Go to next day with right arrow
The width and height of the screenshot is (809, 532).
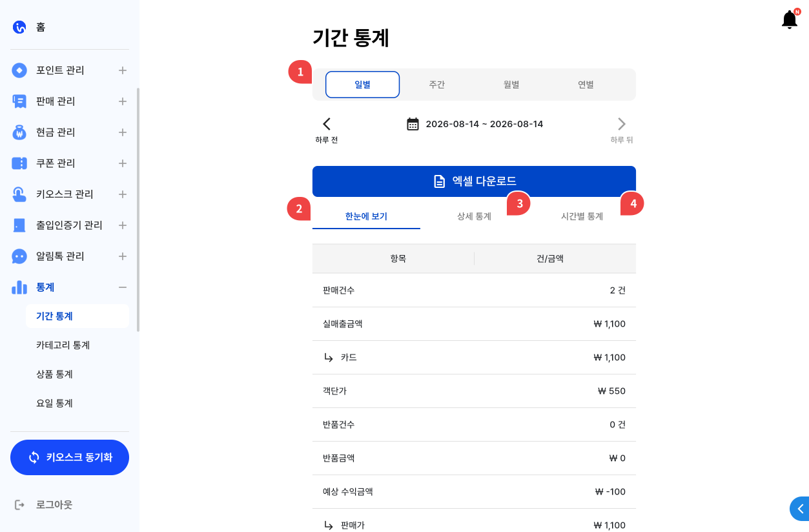point(622,124)
